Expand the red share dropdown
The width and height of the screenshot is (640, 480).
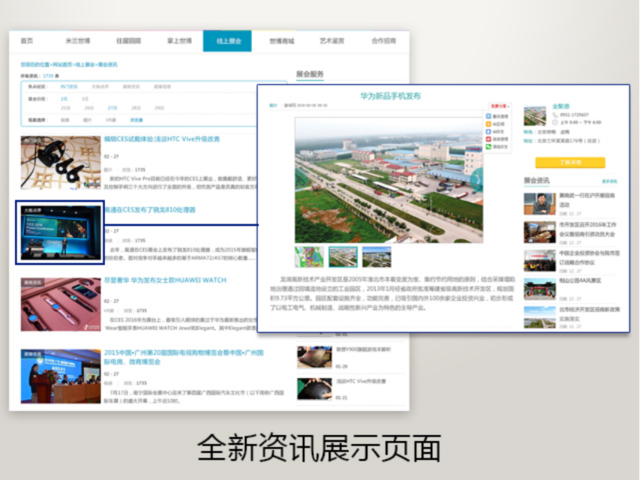(500, 106)
